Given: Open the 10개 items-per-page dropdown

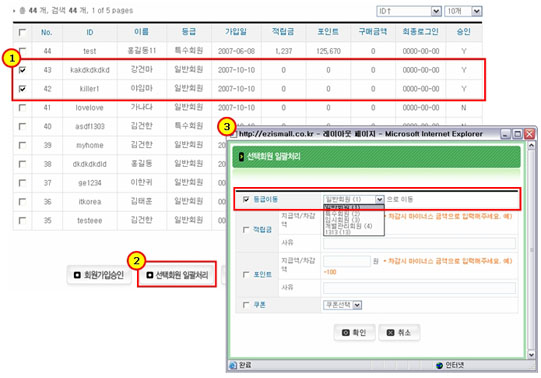Looking at the screenshot, I should click(x=463, y=11).
